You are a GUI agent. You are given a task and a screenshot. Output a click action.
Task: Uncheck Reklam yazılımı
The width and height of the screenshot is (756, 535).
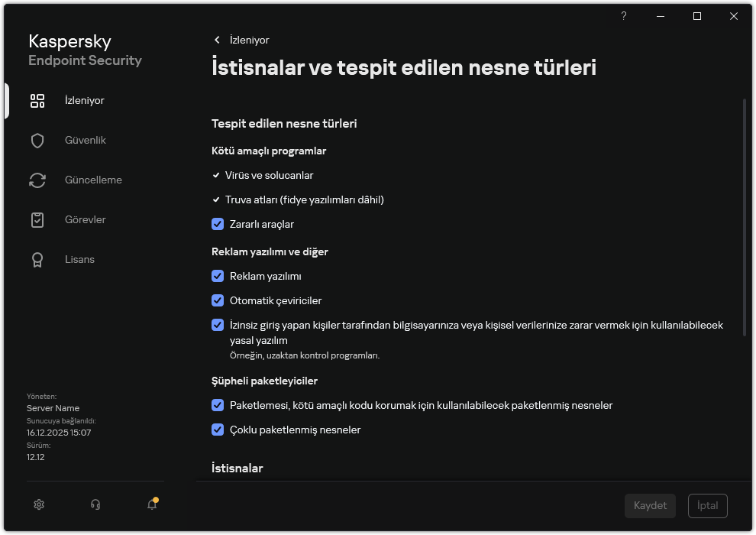tap(218, 276)
